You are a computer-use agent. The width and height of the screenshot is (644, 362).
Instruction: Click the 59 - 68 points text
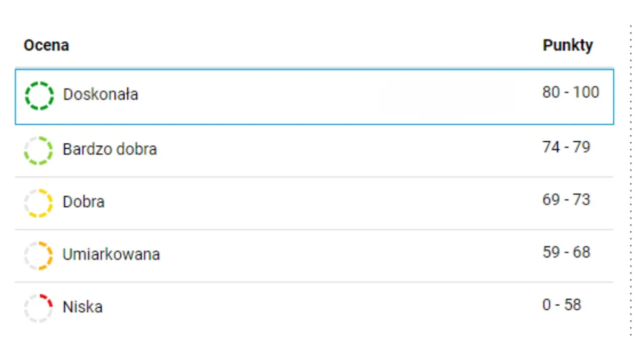point(567,252)
